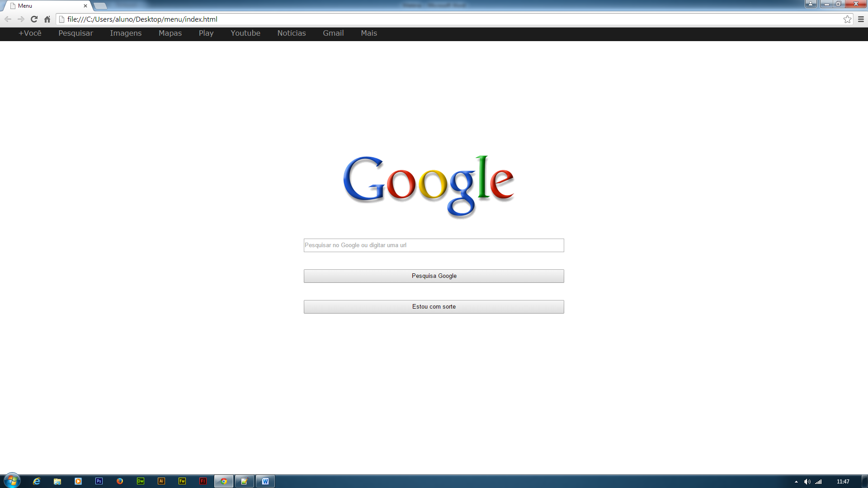The width and height of the screenshot is (868, 488).
Task: Open the +Você menu item
Action: (30, 33)
